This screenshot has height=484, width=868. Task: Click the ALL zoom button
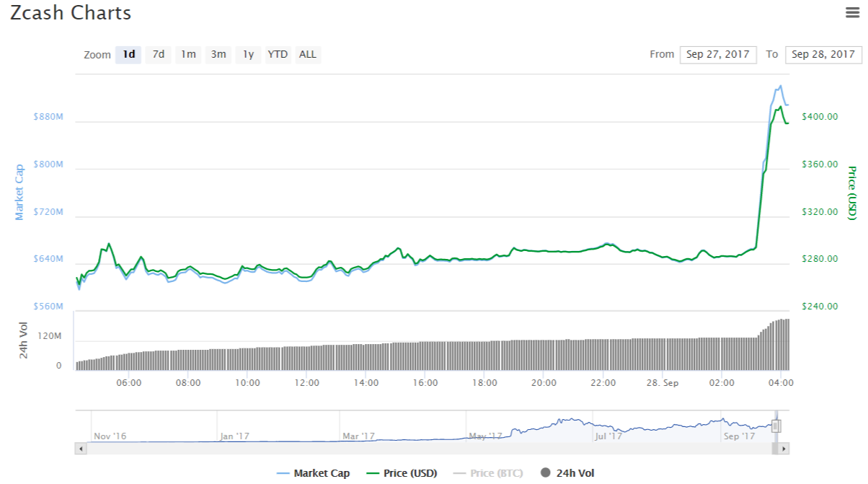(308, 54)
